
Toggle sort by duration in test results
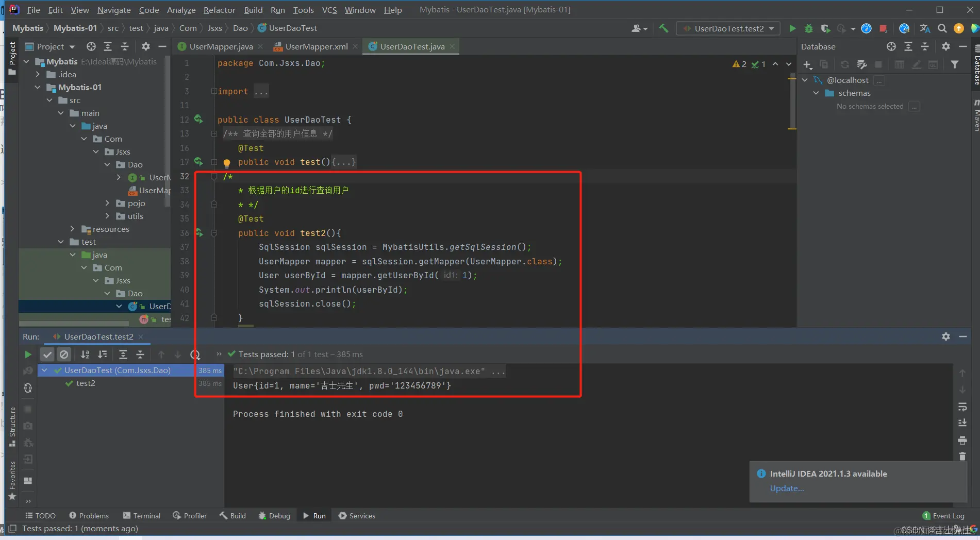click(103, 355)
